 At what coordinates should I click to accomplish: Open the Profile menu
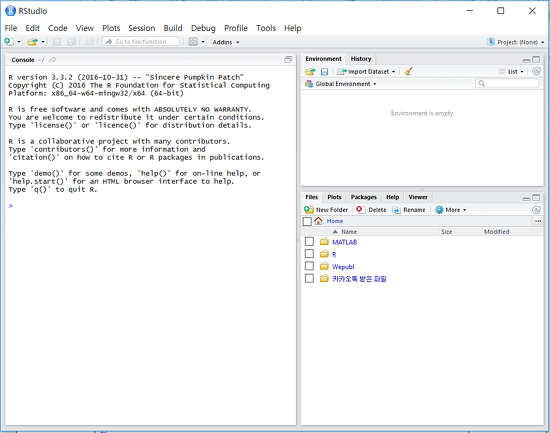click(x=236, y=28)
